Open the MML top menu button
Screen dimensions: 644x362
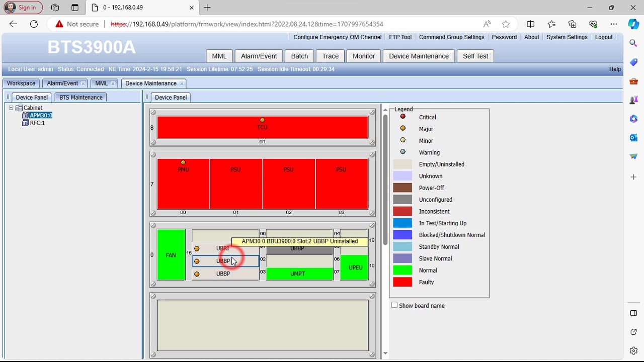219,56
